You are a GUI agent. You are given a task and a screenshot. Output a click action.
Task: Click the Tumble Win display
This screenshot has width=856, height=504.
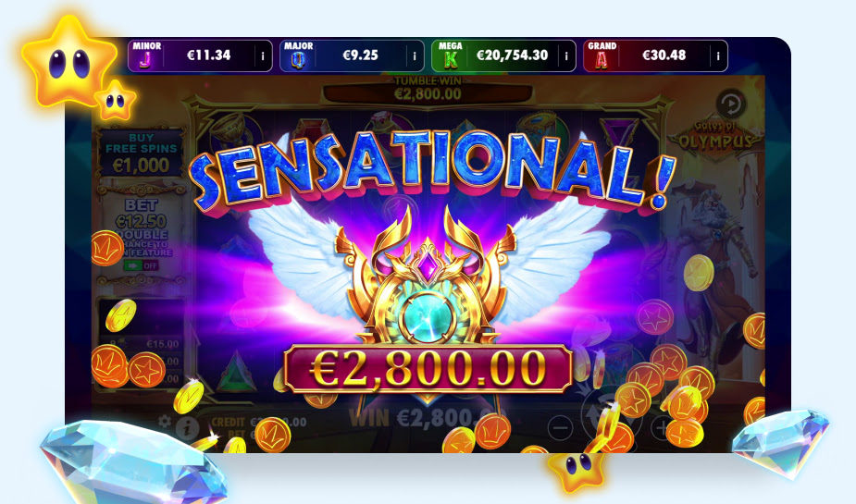click(428, 90)
